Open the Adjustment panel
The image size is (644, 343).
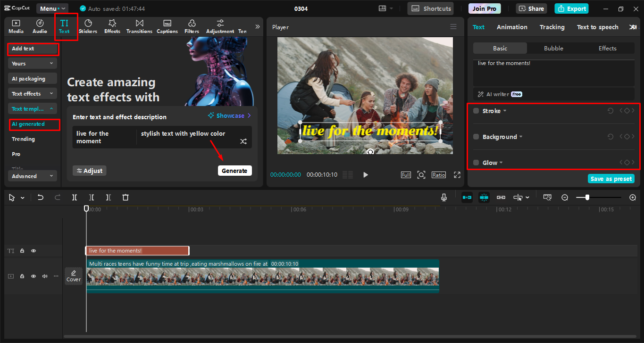pos(219,26)
